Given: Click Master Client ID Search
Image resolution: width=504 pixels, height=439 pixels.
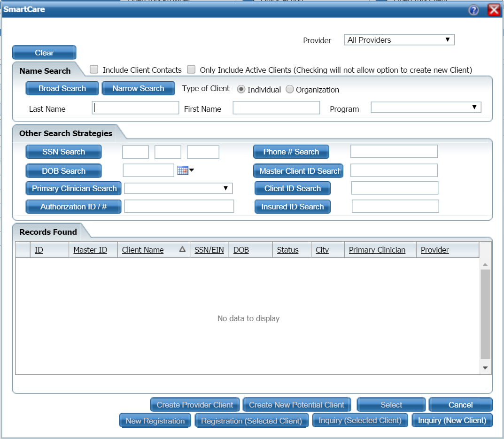Looking at the screenshot, I should 298,170.
